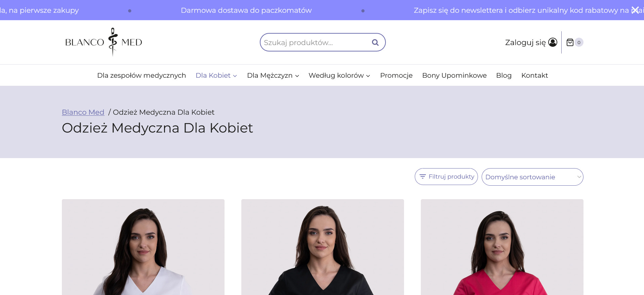Click the search magnifier icon

tap(375, 42)
